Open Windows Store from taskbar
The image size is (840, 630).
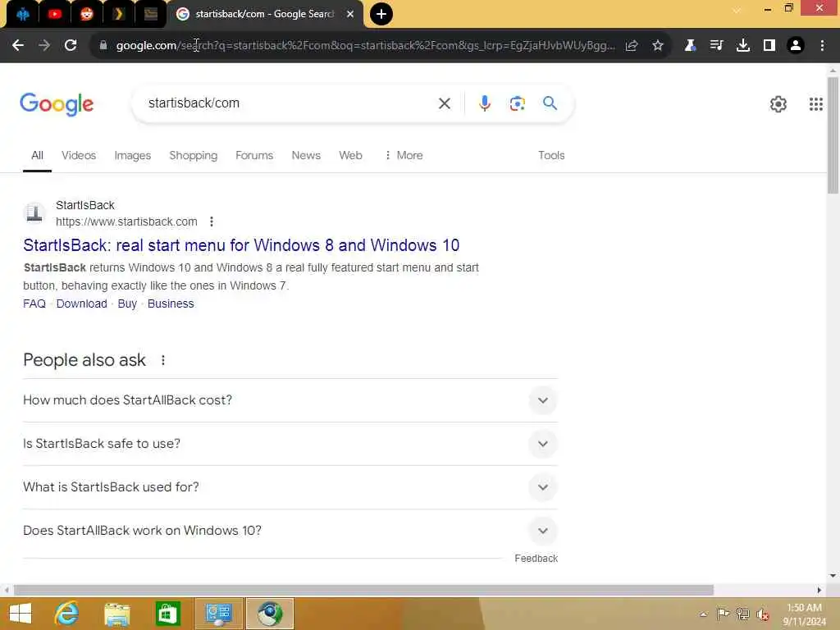[x=167, y=614]
